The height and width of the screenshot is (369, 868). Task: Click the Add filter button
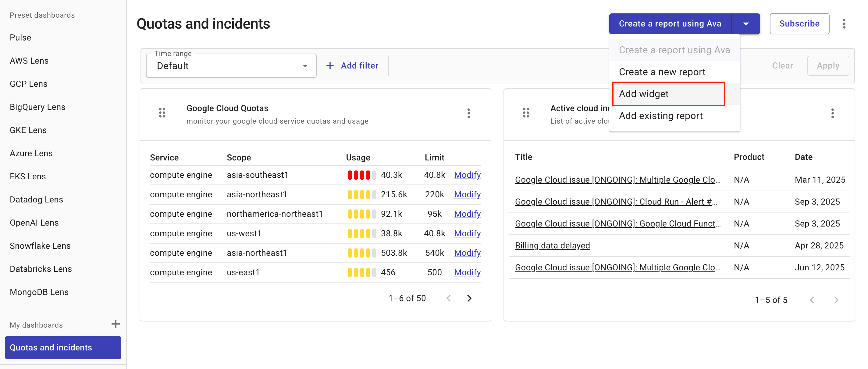[352, 66]
